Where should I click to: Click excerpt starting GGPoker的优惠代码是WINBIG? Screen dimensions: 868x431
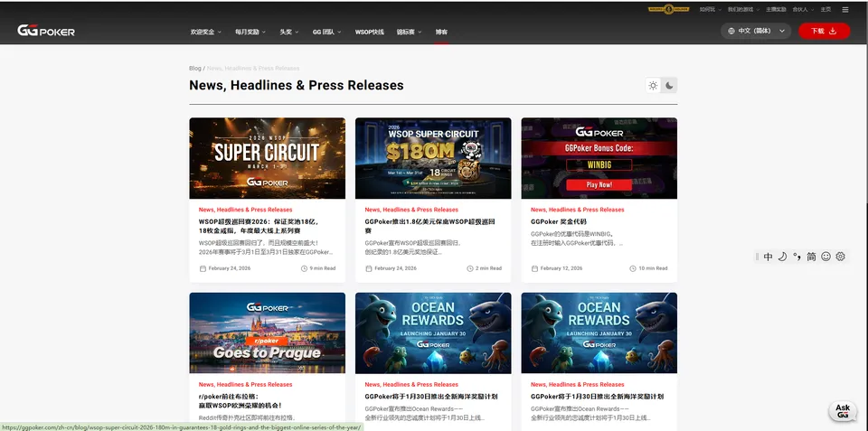pyautogui.click(x=577, y=239)
